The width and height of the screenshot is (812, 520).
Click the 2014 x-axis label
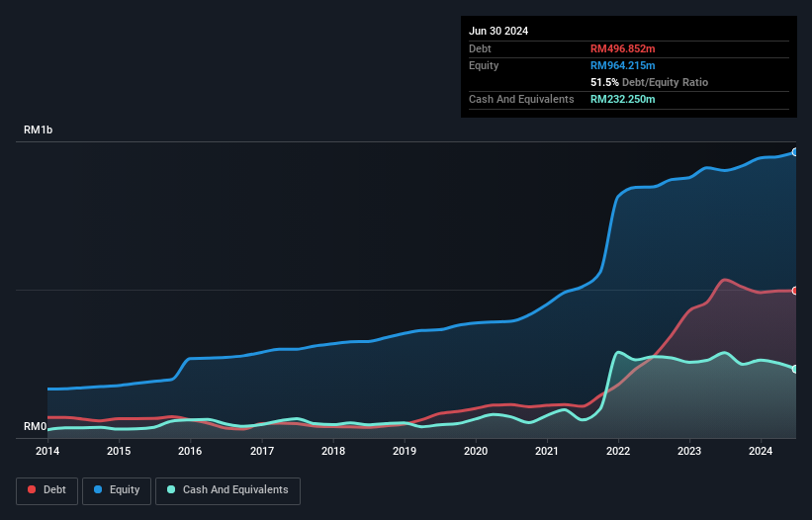(47, 451)
